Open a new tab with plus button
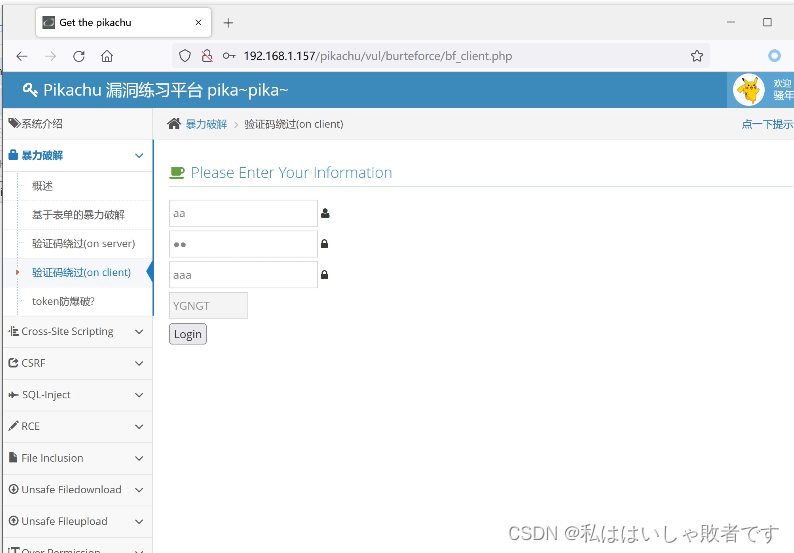 click(x=228, y=23)
